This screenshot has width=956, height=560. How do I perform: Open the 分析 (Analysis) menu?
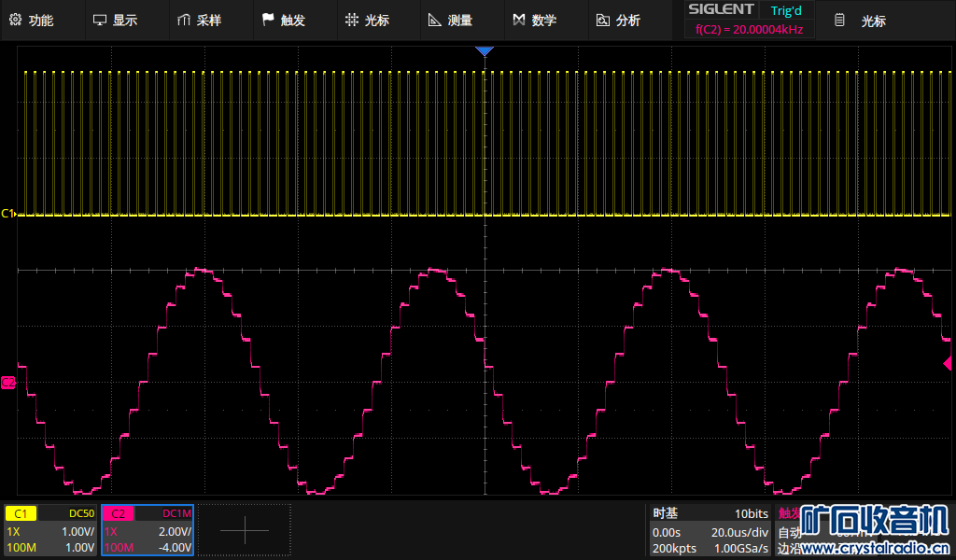point(618,21)
